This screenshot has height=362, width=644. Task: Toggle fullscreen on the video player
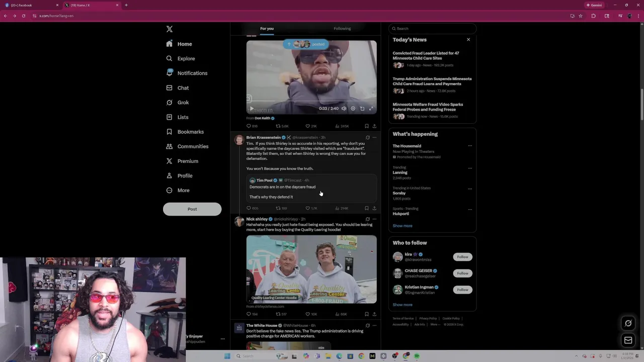coord(371,109)
